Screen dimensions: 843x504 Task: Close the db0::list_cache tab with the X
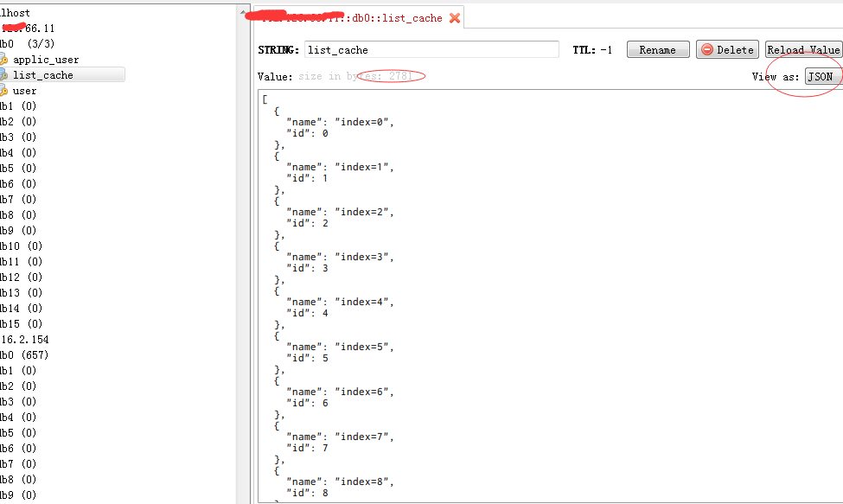pos(455,18)
